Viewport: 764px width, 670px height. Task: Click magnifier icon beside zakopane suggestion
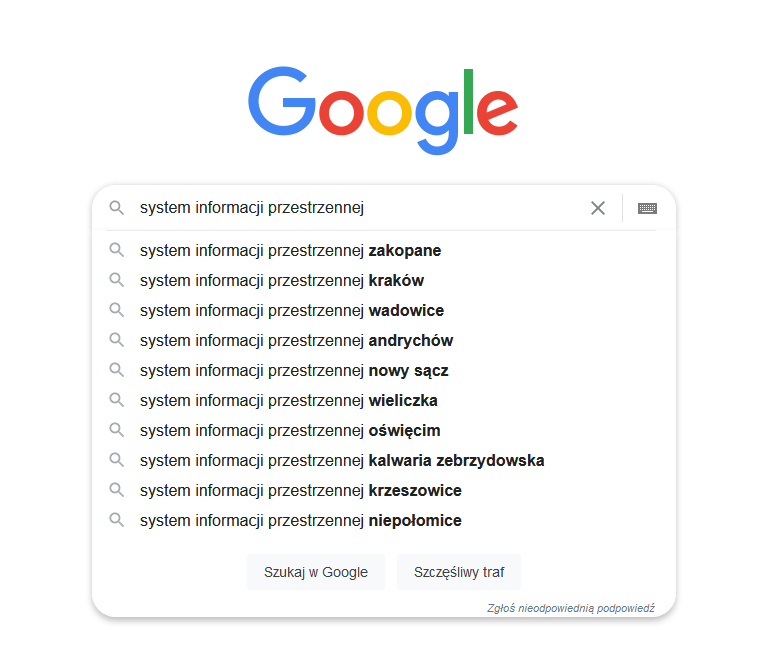(x=116, y=250)
